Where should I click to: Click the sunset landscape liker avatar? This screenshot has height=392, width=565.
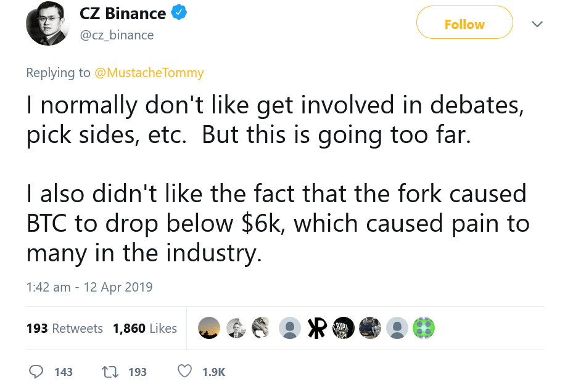click(x=209, y=328)
